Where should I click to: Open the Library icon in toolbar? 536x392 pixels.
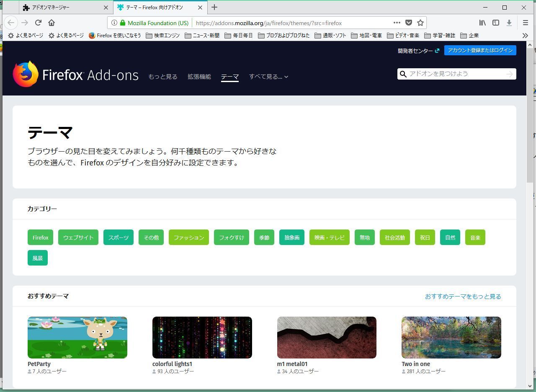pos(482,23)
